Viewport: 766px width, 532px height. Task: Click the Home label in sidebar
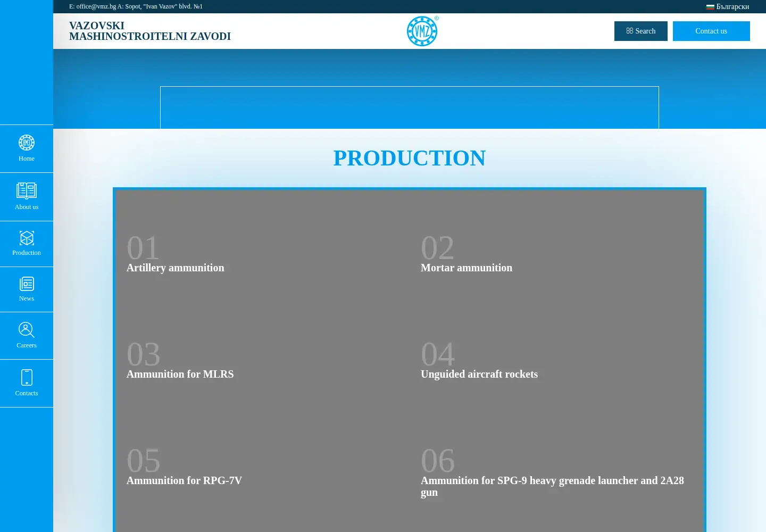pyautogui.click(x=27, y=159)
